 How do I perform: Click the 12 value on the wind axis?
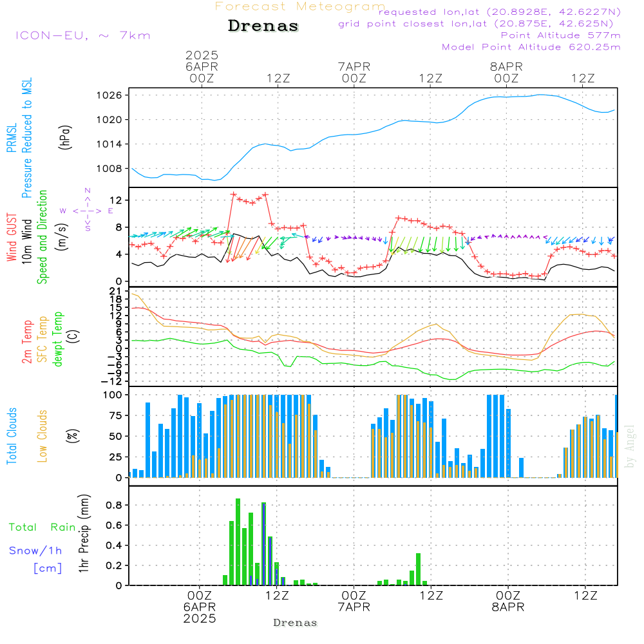[x=116, y=200]
